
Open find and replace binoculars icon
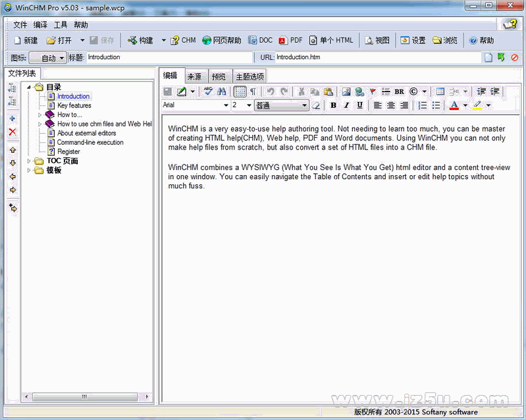coord(221,92)
